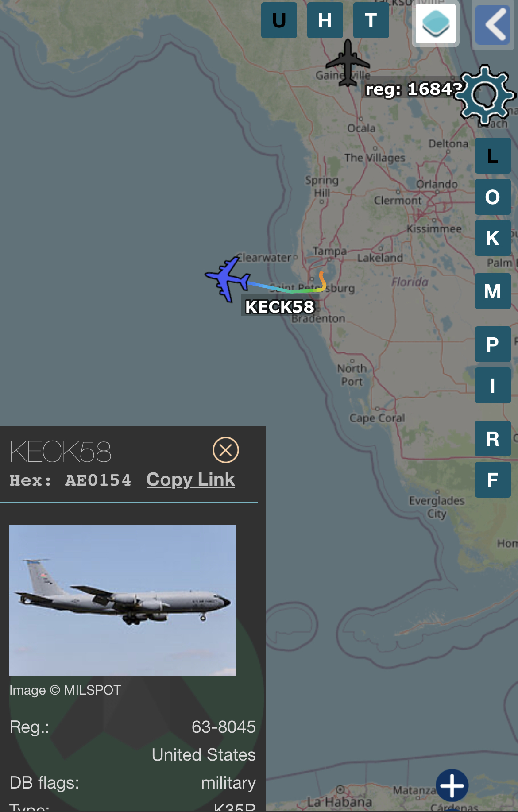Viewport: 518px width, 812px height.
Task: Open the map layers selector icon
Action: 436,23
